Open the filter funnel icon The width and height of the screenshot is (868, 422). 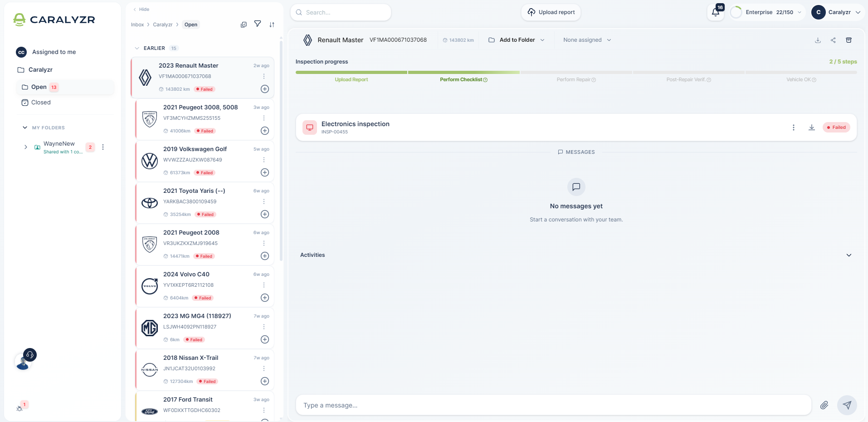click(x=258, y=24)
